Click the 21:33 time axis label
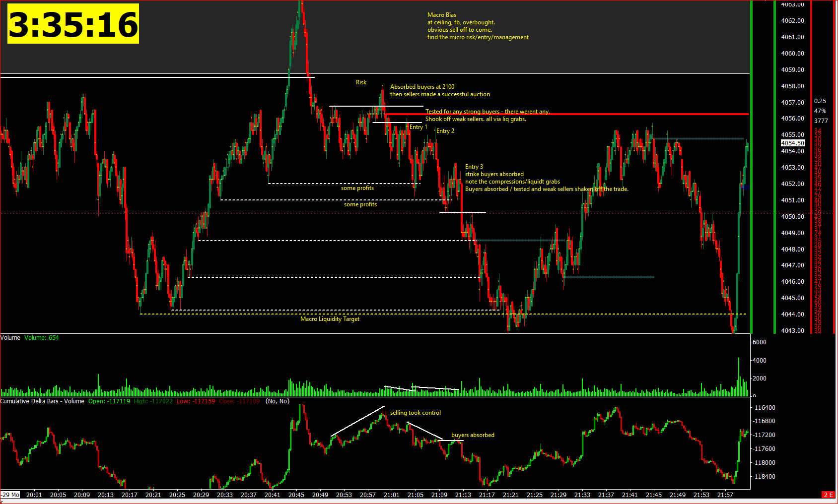 pyautogui.click(x=582, y=495)
